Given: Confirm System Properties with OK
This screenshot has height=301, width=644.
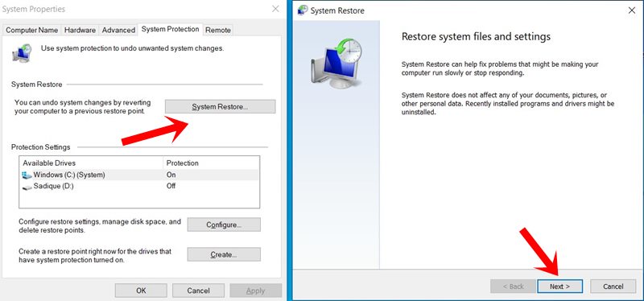Looking at the screenshot, I should point(141,291).
